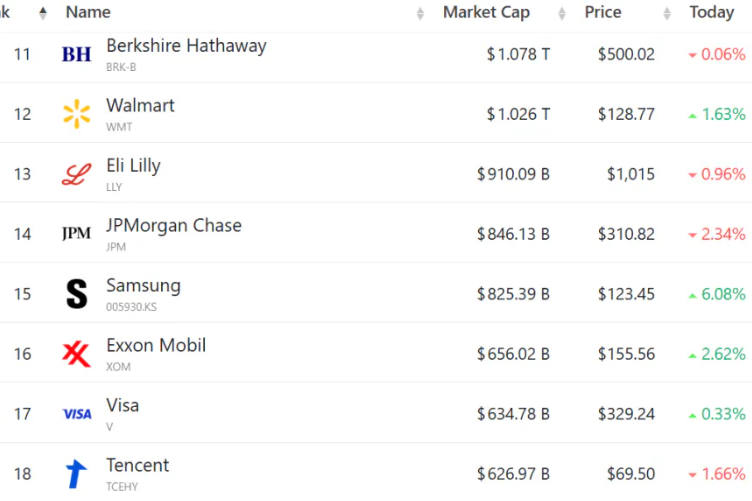752x501 pixels.
Task: Click the Berkshire Hathaway BH logo
Action: (77, 54)
